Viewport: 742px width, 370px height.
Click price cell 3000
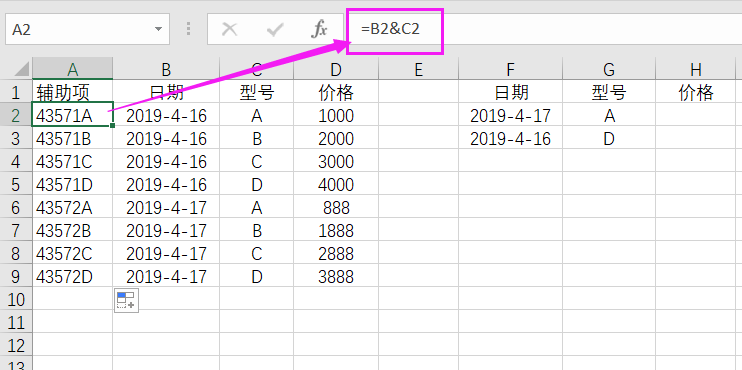(x=336, y=161)
